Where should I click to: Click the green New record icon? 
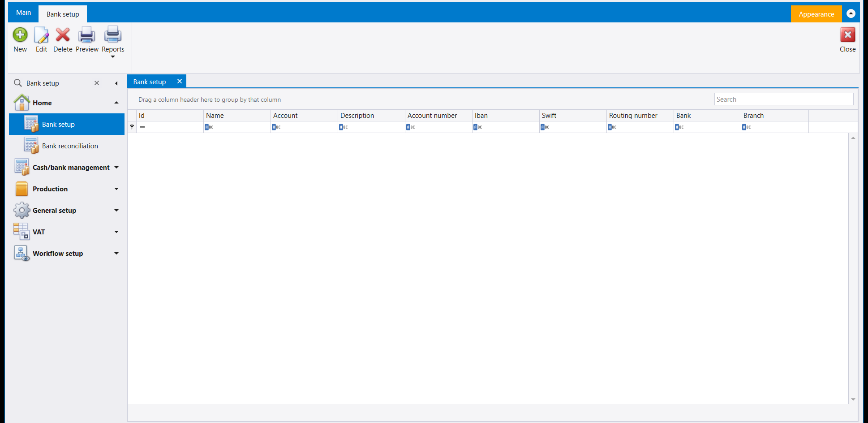pyautogui.click(x=20, y=35)
